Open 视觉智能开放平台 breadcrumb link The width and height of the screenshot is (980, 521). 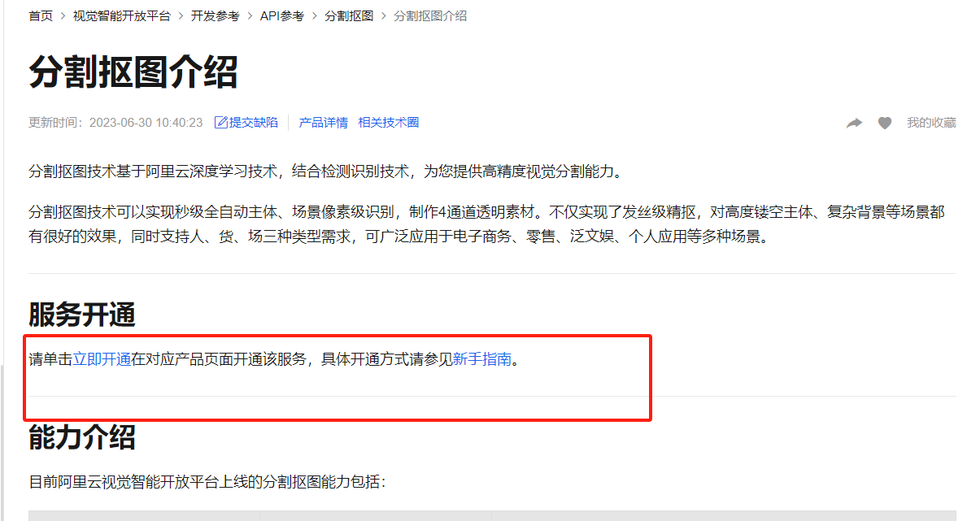[122, 15]
